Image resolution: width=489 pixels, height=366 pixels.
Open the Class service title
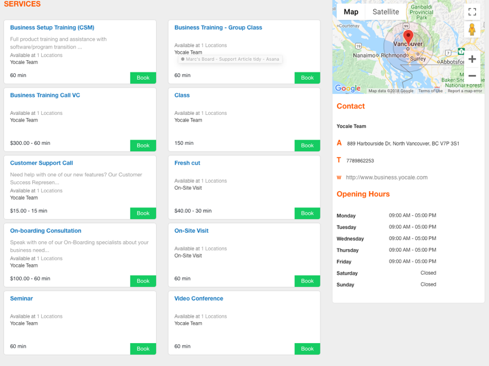[182, 95]
